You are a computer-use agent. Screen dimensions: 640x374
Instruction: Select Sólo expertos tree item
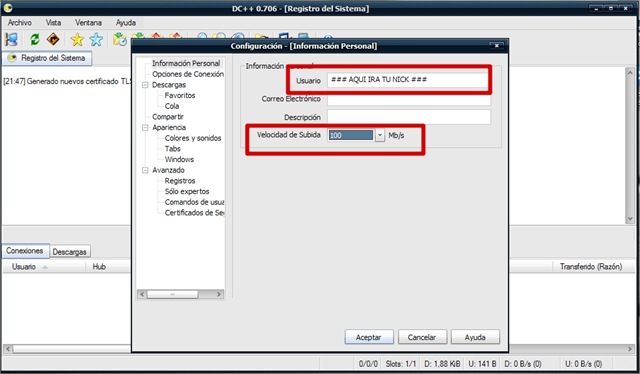(187, 191)
